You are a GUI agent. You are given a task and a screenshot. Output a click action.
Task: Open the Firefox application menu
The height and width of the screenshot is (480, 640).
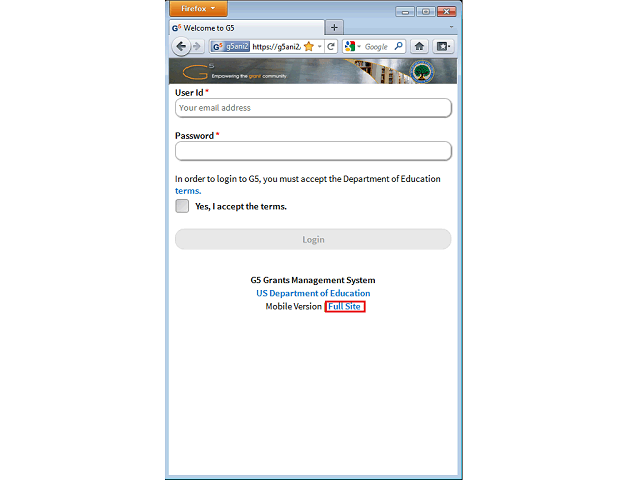198,8
